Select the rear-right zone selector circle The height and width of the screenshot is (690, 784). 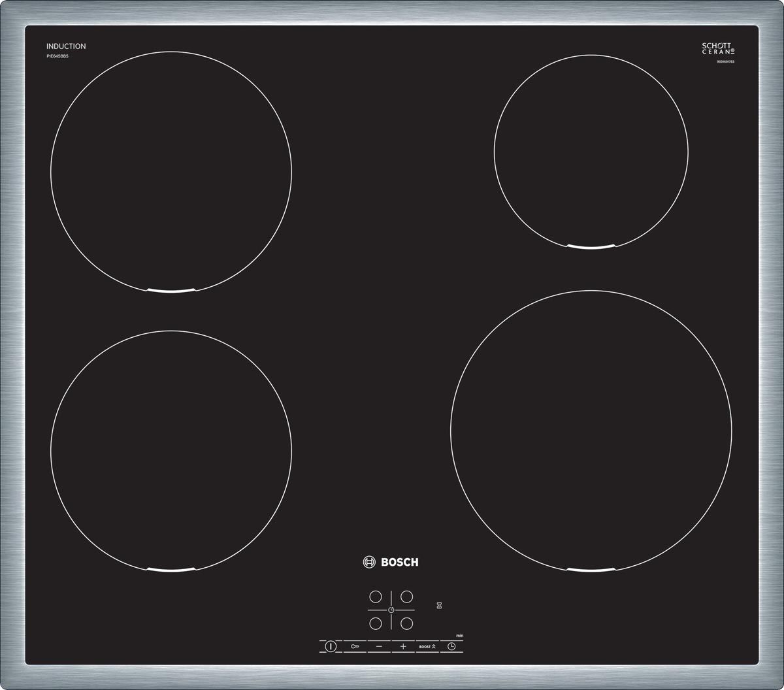coord(406,597)
